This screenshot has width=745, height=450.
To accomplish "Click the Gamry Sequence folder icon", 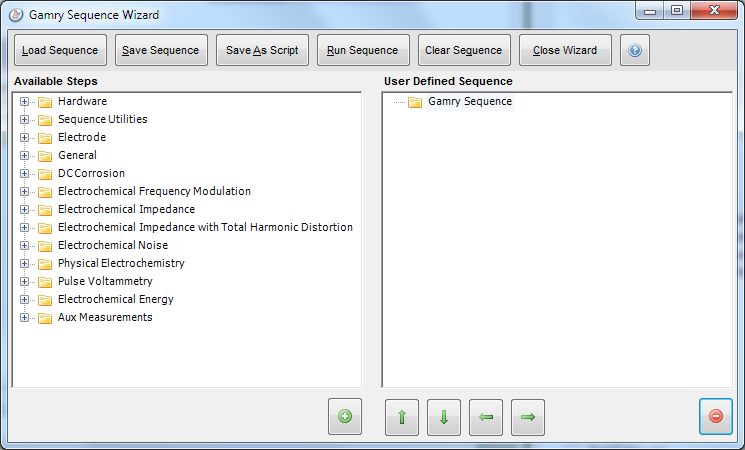I will 415,102.
